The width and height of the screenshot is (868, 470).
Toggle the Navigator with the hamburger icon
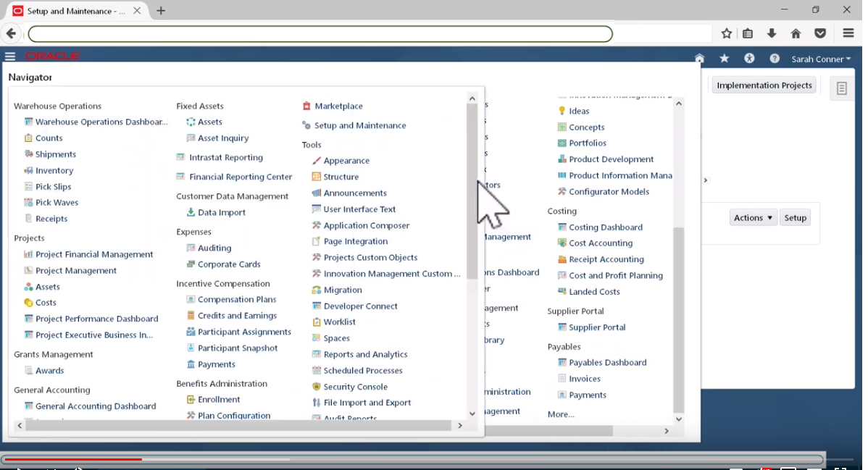point(10,56)
